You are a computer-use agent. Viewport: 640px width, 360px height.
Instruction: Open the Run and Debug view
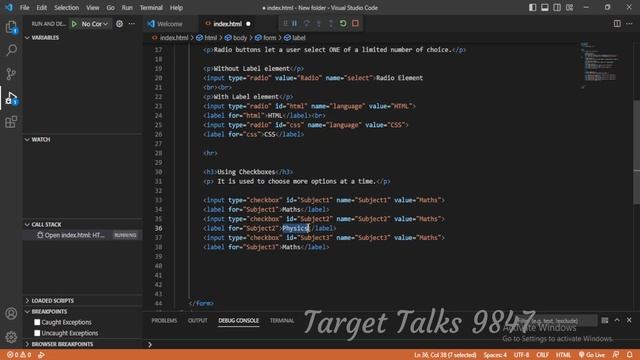[11, 98]
